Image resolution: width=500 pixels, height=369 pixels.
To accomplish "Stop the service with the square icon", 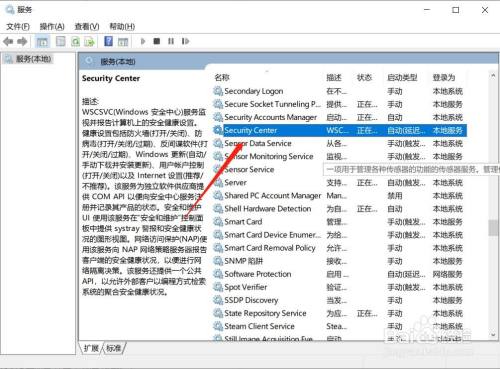I will (157, 41).
